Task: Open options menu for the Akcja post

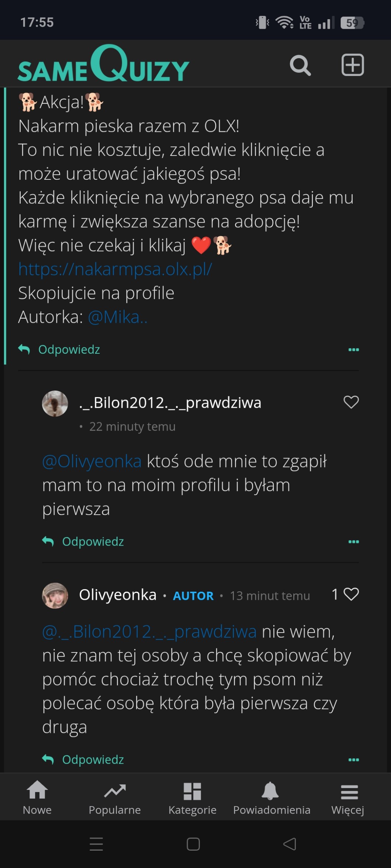Action: tap(353, 350)
